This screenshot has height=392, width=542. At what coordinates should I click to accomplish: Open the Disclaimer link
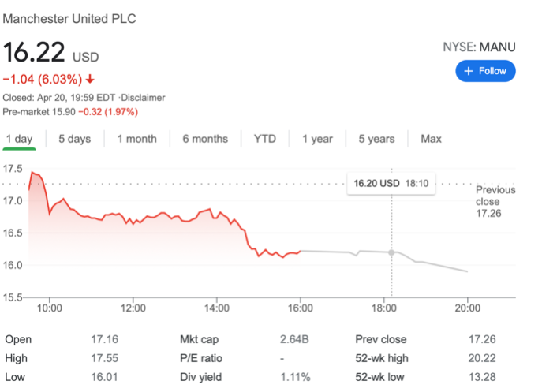click(144, 98)
